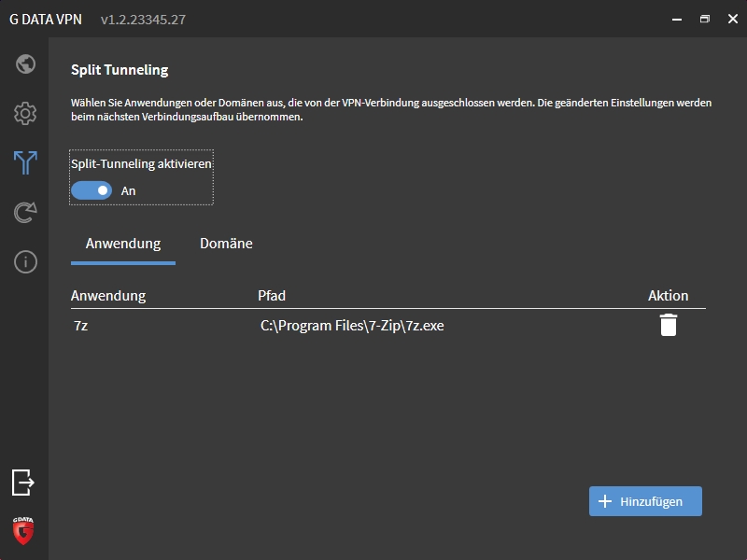This screenshot has width=747, height=560.
Task: Switch to the Anwendung tab
Action: (x=123, y=244)
